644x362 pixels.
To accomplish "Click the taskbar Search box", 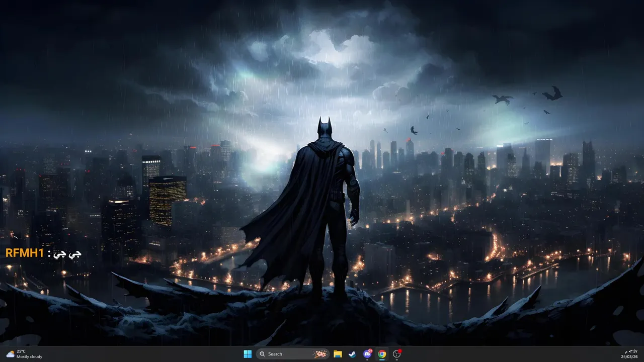I will [x=293, y=354].
